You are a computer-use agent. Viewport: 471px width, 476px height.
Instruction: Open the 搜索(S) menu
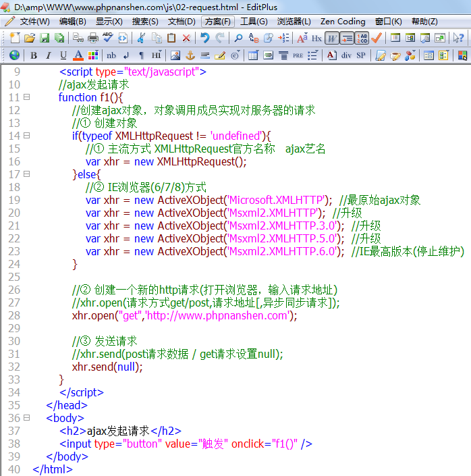tap(145, 22)
